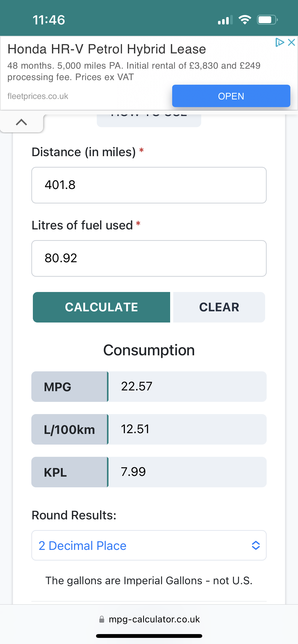Select the MPG result value 22.57
The width and height of the screenshot is (298, 644).
tap(137, 386)
